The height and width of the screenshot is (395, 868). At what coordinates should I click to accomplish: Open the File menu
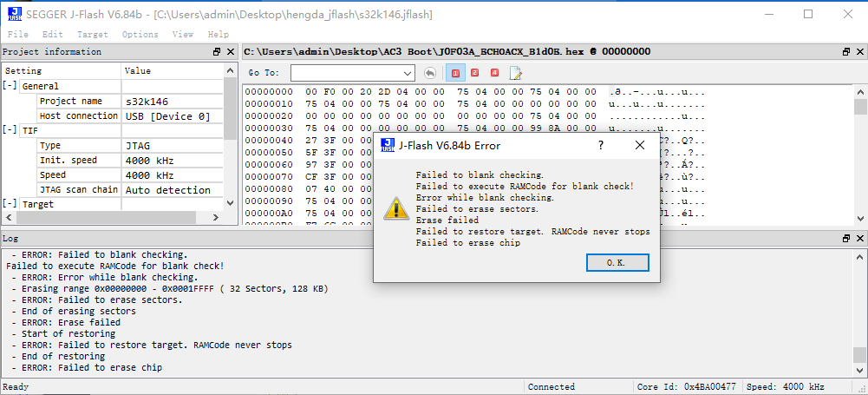(17, 35)
